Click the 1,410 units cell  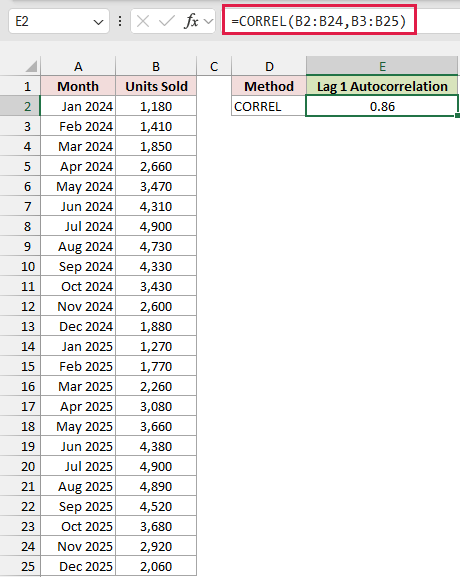coord(156,126)
